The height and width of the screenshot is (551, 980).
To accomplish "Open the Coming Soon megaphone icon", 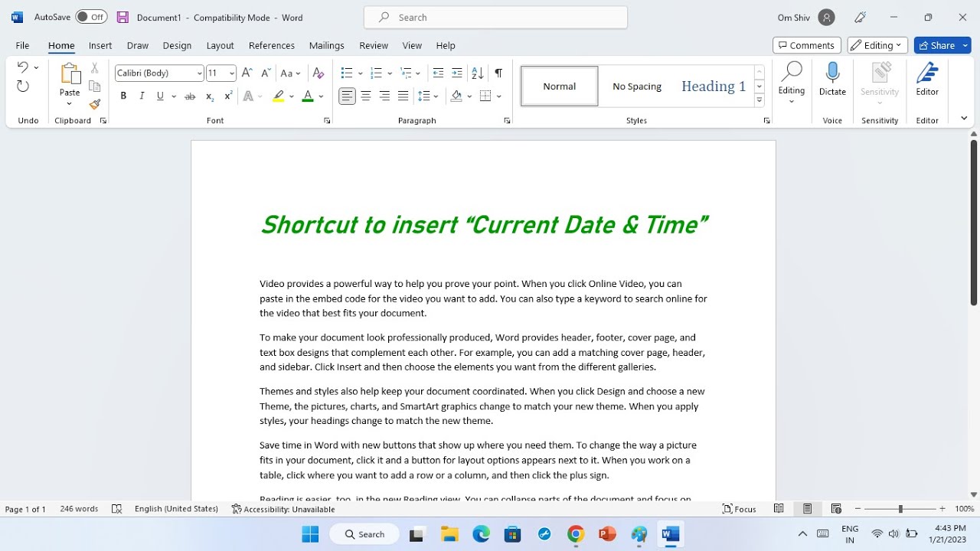I will (861, 17).
